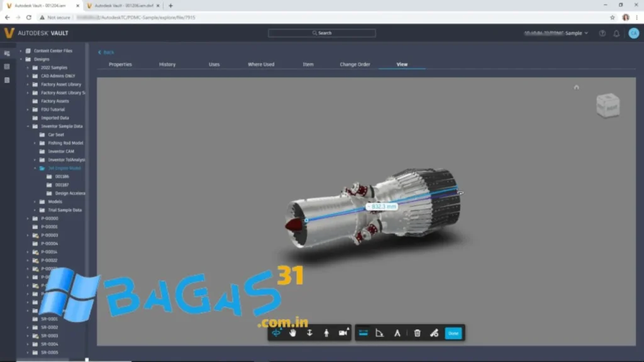Collapse the Inventor Sample Data folder
Image resolution: width=644 pixels, height=362 pixels.
click(x=28, y=126)
